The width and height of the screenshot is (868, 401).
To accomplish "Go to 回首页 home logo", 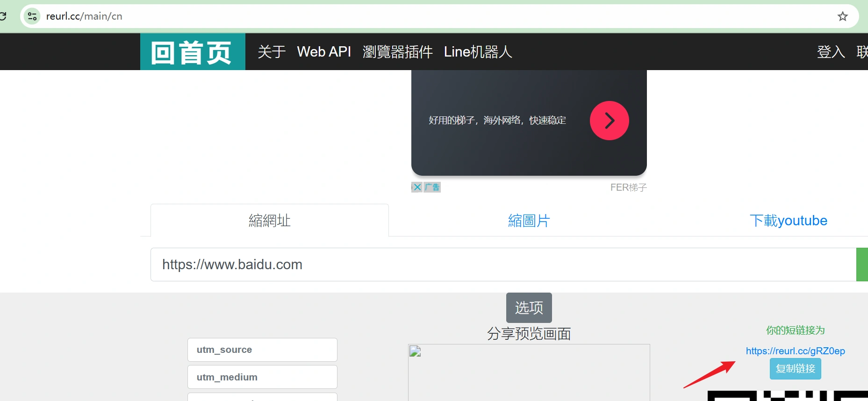I will click(x=192, y=52).
